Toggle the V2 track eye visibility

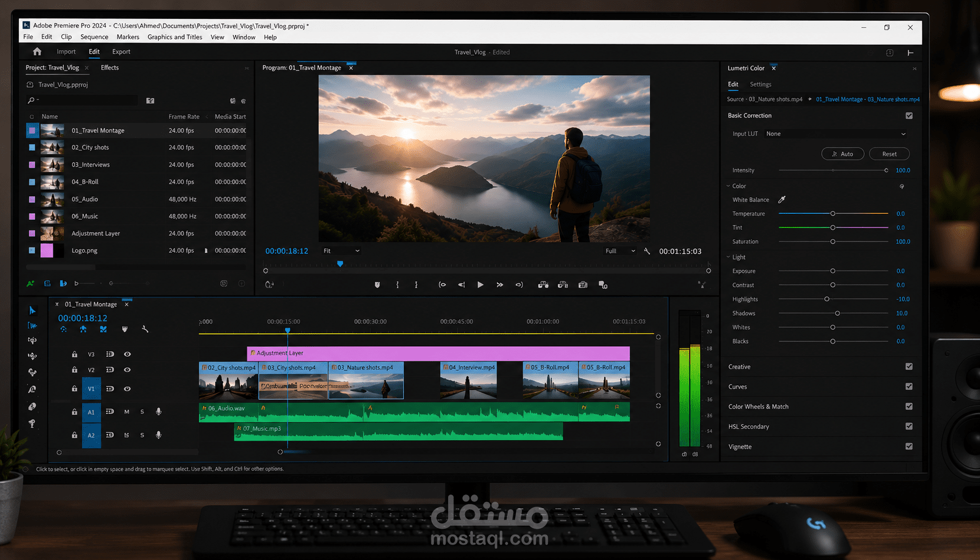127,370
